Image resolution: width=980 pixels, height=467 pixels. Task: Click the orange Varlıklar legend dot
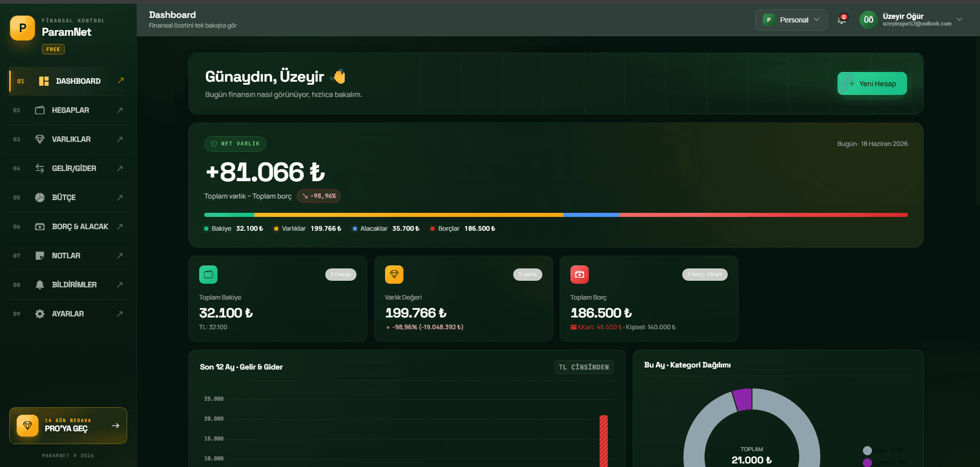pos(276,229)
